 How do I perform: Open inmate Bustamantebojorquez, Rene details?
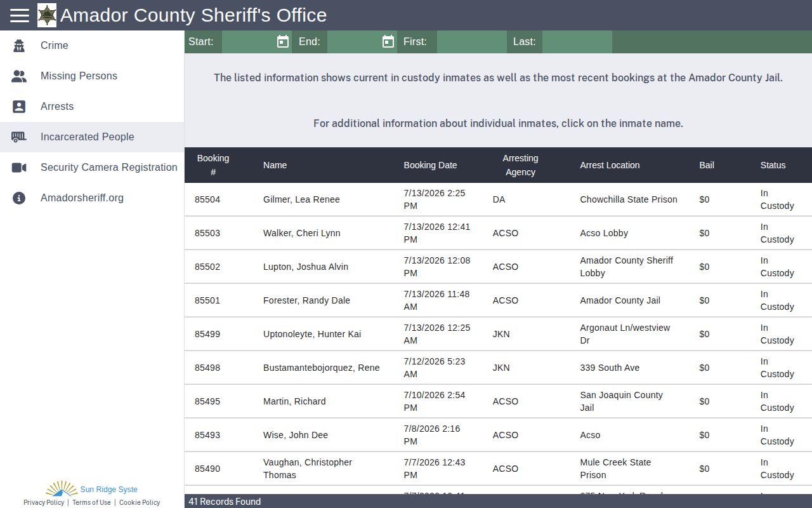pos(321,368)
